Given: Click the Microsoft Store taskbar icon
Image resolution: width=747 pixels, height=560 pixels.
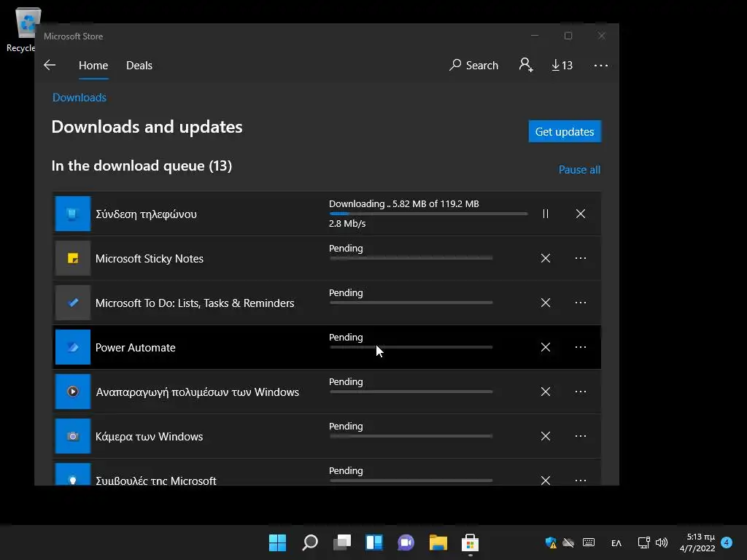Looking at the screenshot, I should pyautogui.click(x=471, y=542).
